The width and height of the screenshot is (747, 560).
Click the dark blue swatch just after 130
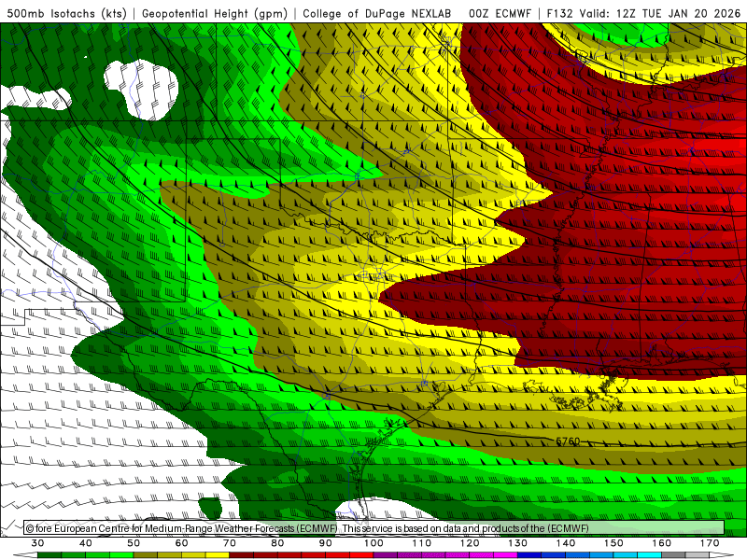pos(529,555)
